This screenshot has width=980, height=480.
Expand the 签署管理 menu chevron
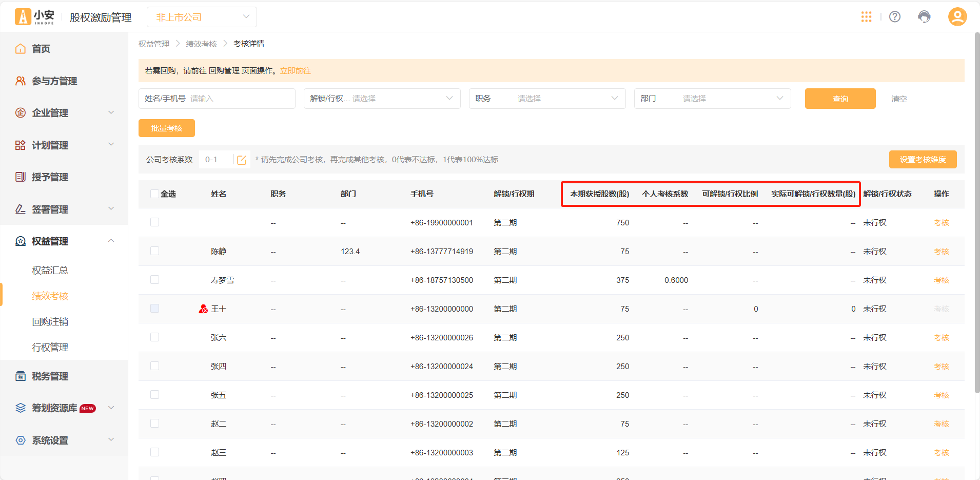(x=111, y=209)
